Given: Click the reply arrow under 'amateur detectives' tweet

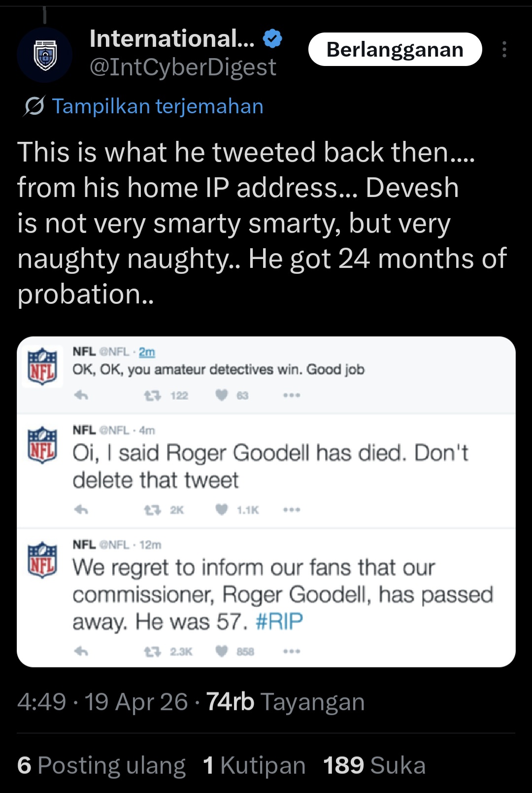Looking at the screenshot, I should [x=81, y=395].
